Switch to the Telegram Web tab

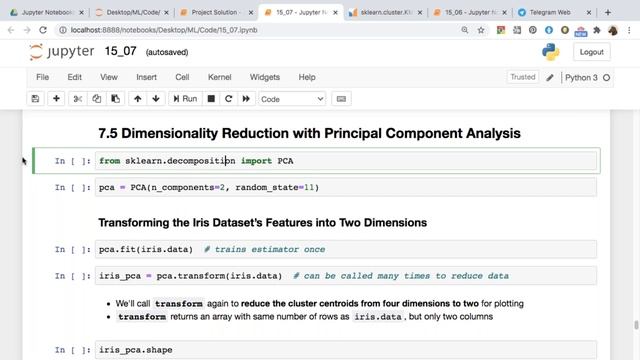pos(549,13)
